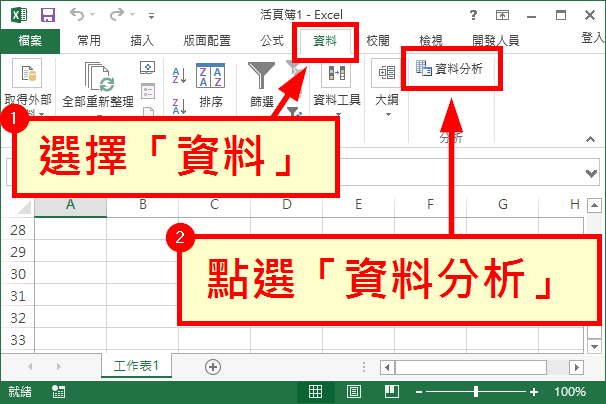This screenshot has height=404, width=606.
Task: Select row 31 header
Action: [x=18, y=296]
